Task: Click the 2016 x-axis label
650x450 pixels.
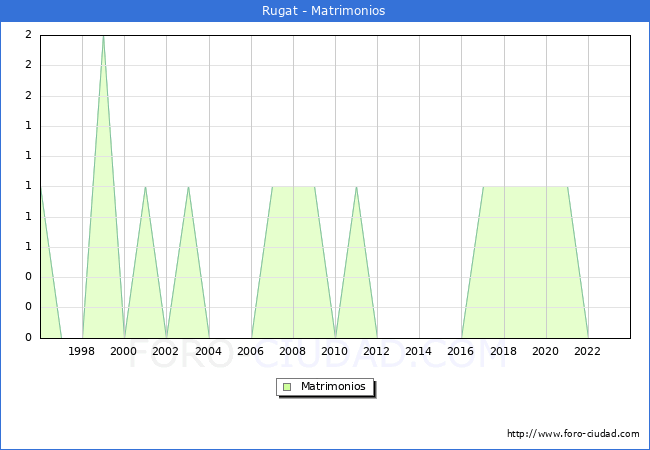Action: coord(462,351)
